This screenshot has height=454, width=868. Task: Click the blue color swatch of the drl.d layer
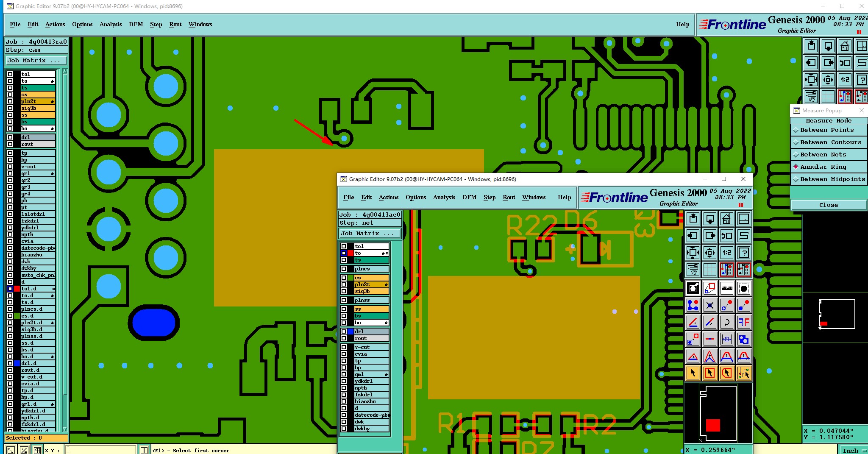17,363
